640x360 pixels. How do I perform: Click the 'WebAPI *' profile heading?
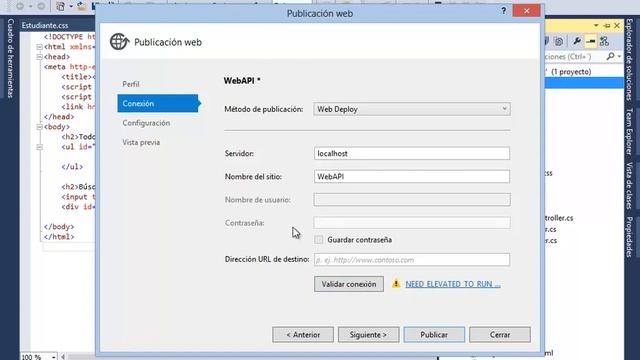coord(242,81)
